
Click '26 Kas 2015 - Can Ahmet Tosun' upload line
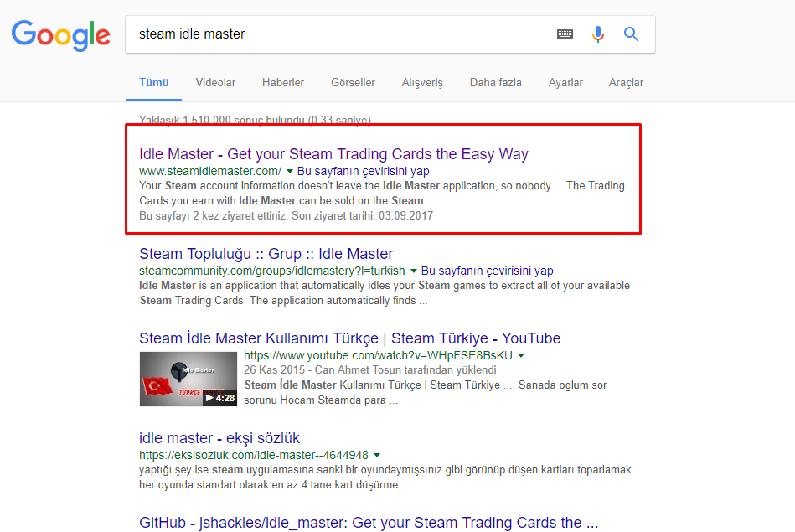[x=369, y=369]
